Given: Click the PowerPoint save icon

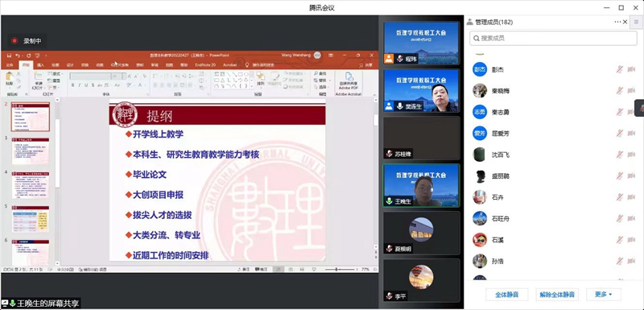Looking at the screenshot, I should [9, 56].
